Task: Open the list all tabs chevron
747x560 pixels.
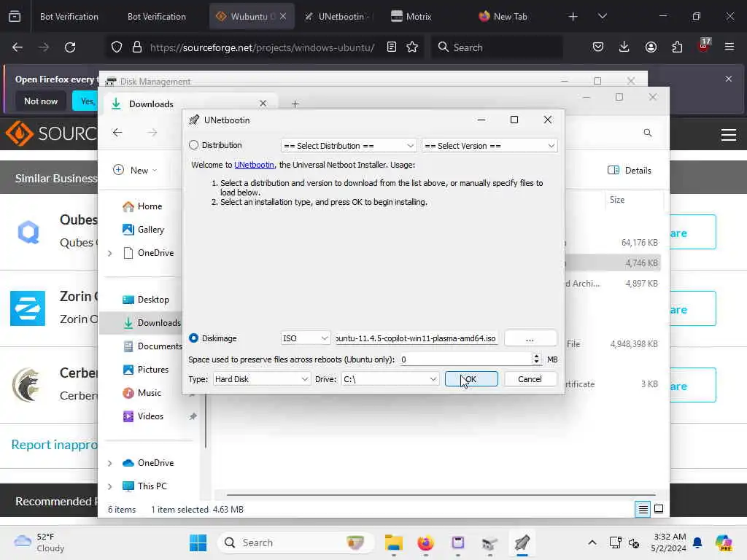Action: coord(602,17)
